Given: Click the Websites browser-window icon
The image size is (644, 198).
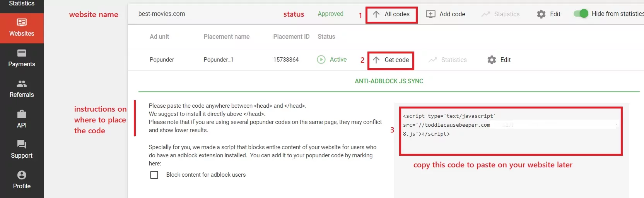Looking at the screenshot, I should coord(22,22).
